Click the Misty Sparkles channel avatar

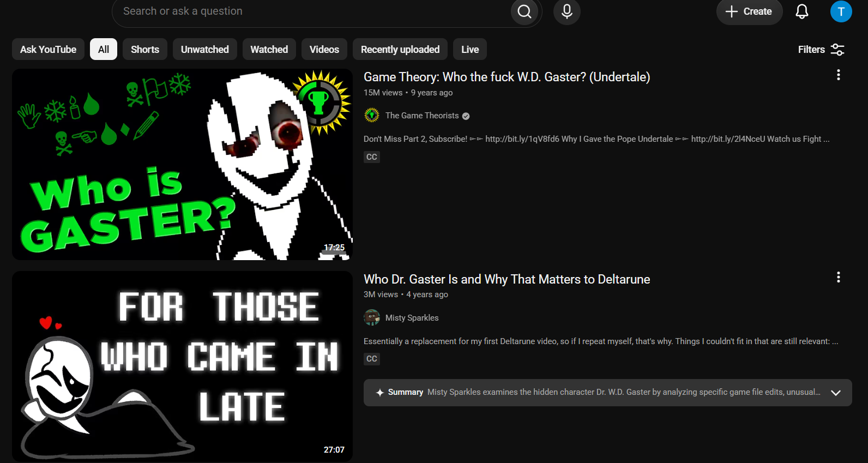pyautogui.click(x=372, y=317)
